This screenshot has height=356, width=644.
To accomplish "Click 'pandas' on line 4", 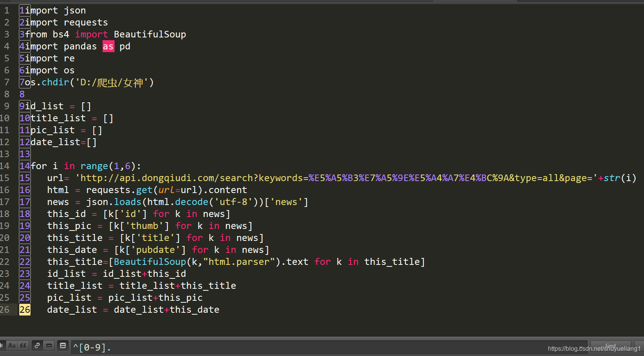I will (80, 46).
